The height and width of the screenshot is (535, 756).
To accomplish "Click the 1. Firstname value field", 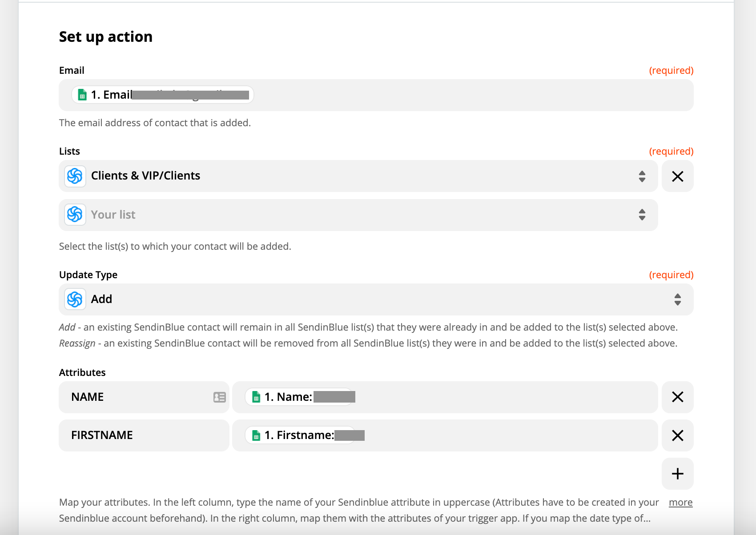I will (445, 435).
